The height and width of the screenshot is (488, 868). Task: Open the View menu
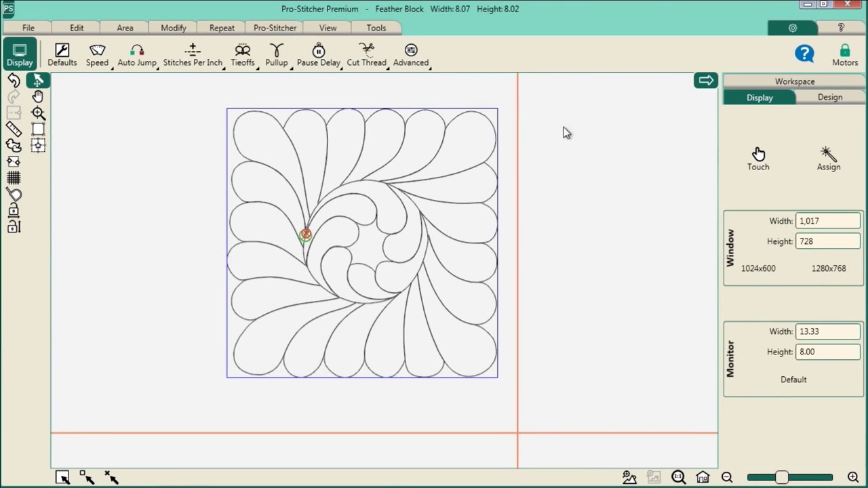[x=328, y=28]
